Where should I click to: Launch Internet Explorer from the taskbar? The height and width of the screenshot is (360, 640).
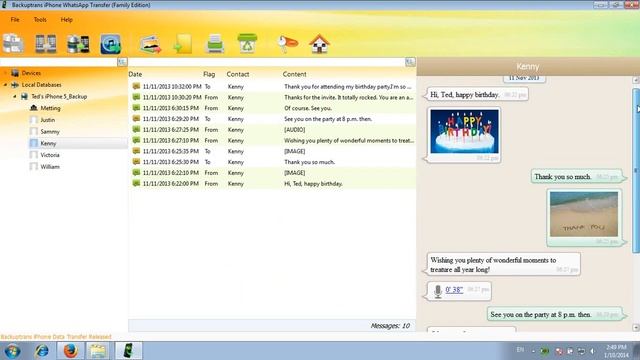click(41, 351)
